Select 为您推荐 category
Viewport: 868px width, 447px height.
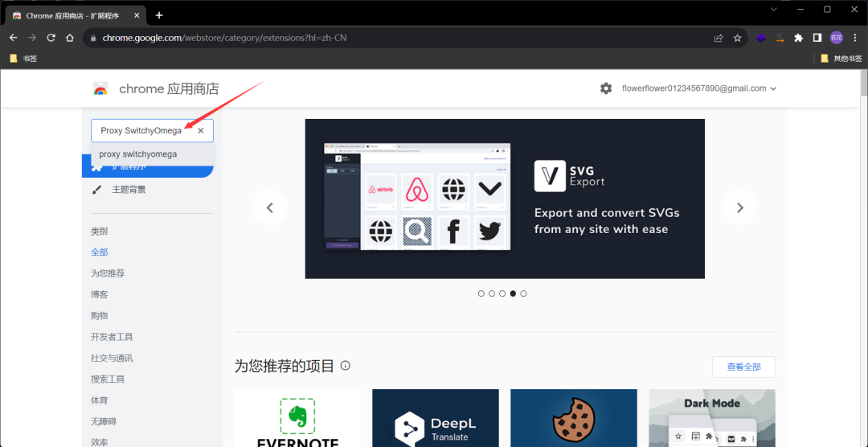click(x=108, y=273)
